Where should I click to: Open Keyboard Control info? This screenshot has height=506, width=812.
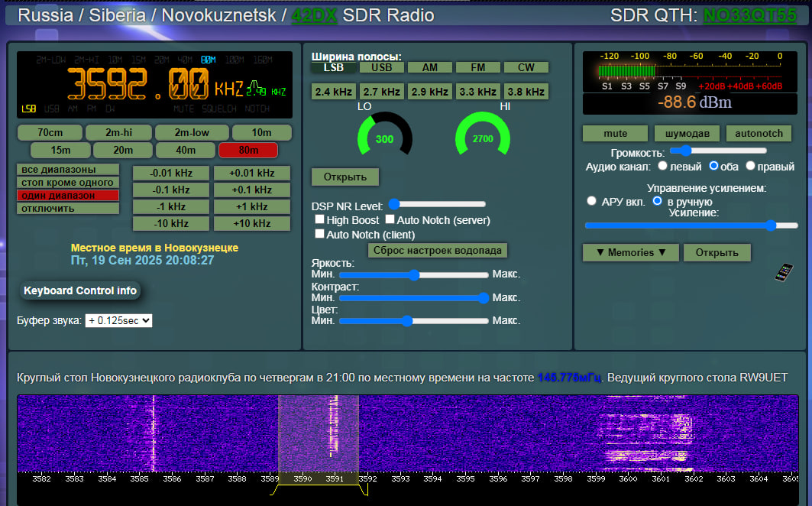[x=80, y=290]
